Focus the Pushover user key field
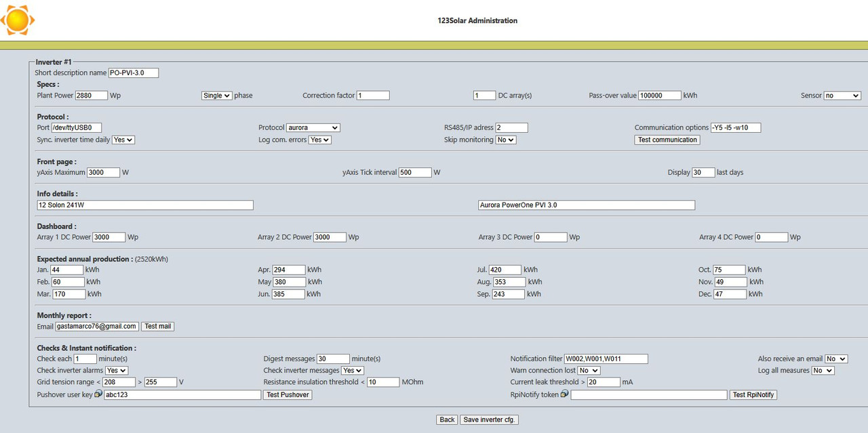 tap(182, 394)
